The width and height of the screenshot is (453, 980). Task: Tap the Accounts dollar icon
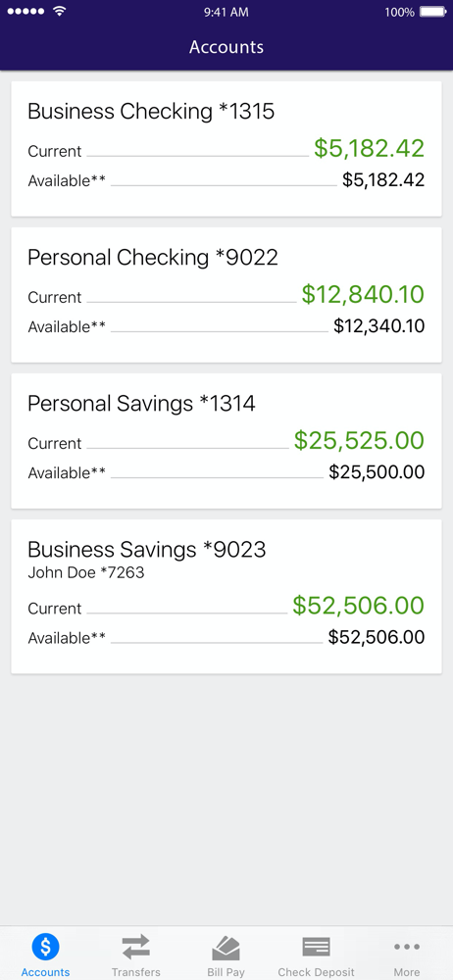coord(45,947)
